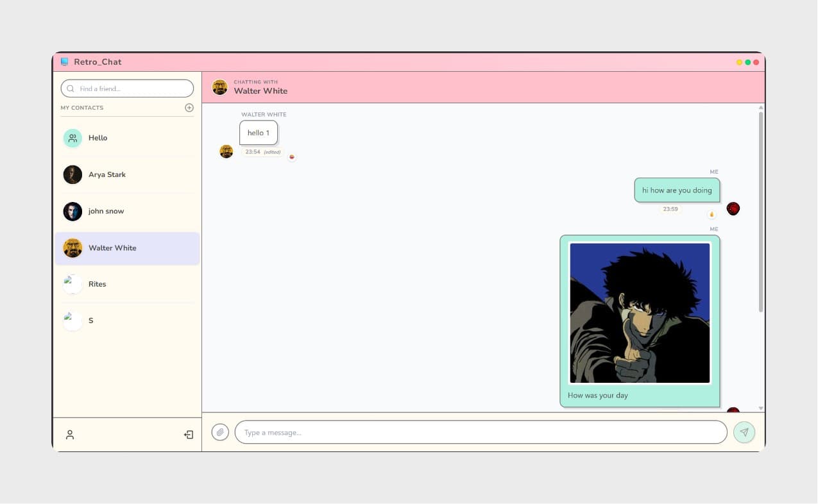Select the Rites contact

(x=97, y=284)
